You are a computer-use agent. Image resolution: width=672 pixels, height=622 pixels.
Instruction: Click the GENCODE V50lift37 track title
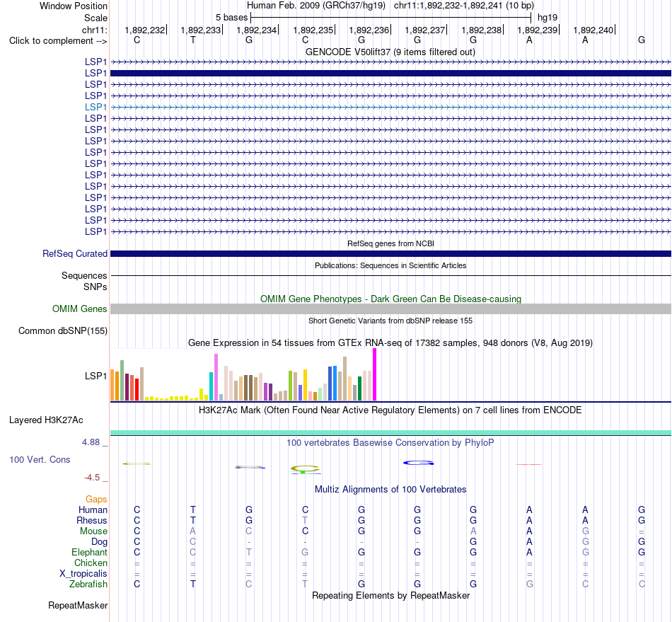click(x=390, y=52)
